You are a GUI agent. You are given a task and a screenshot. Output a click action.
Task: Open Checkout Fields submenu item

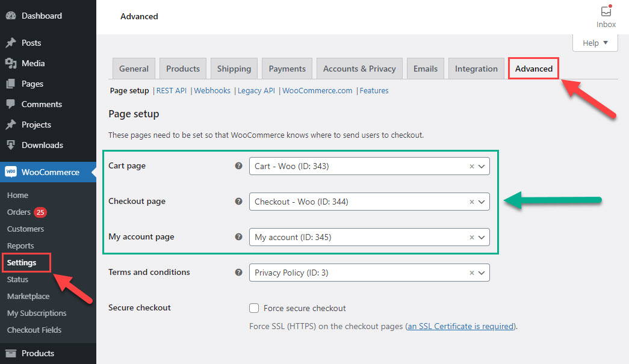[x=34, y=330]
